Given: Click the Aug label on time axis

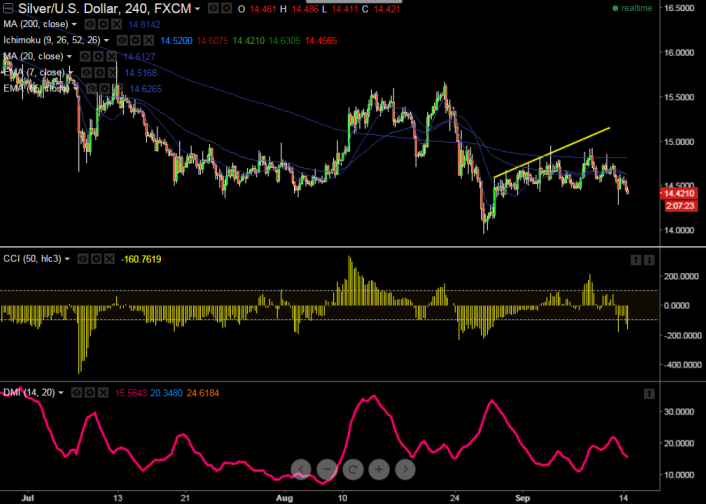Looking at the screenshot, I should pyautogui.click(x=285, y=498).
